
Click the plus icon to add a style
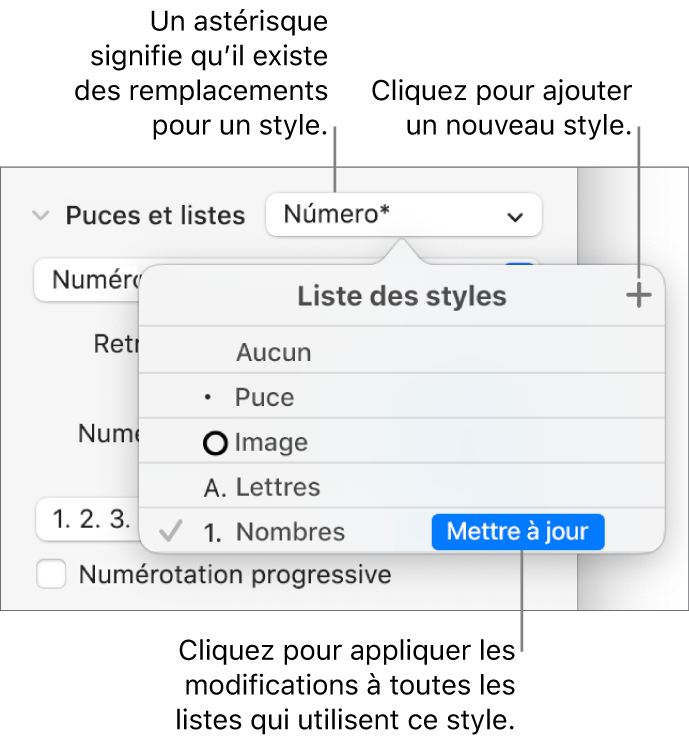(x=639, y=296)
